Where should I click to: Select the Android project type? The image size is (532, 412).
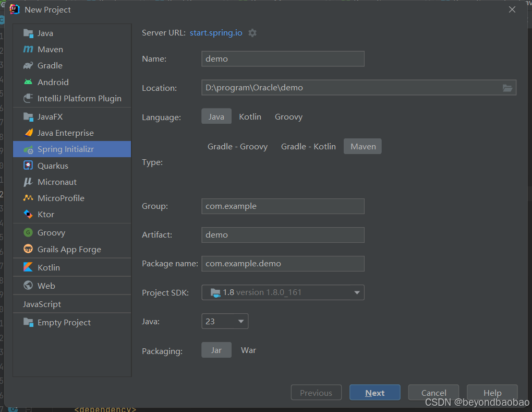coord(51,82)
